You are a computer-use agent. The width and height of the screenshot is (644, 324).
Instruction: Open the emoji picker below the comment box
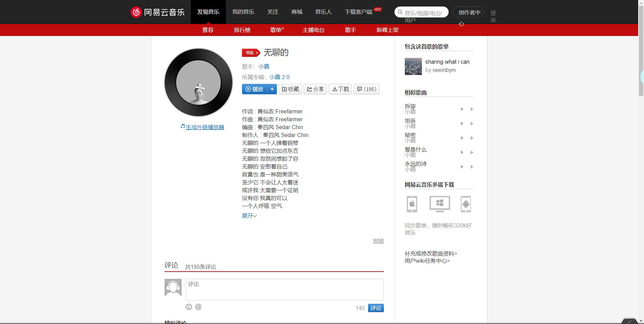(189, 307)
